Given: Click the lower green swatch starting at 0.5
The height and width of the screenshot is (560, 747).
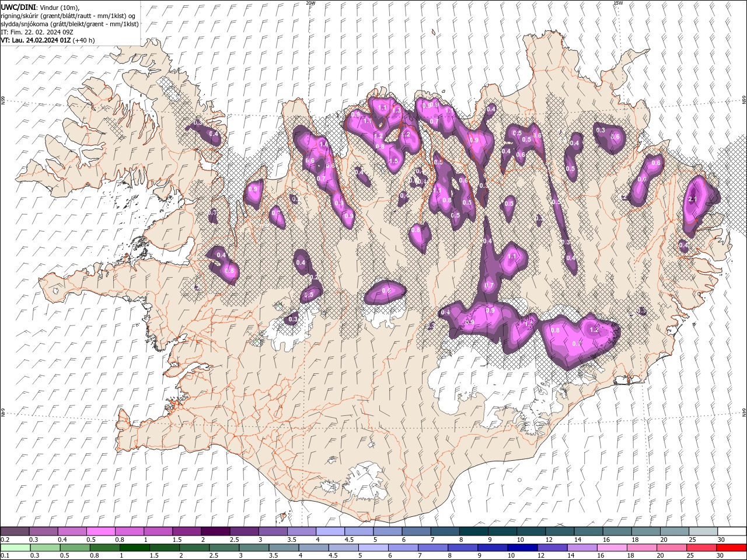Looking at the screenshot, I should 75,548.
